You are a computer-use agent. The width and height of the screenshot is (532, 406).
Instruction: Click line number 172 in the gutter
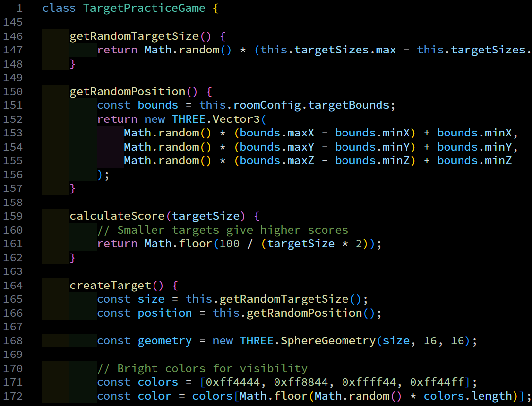coord(13,396)
